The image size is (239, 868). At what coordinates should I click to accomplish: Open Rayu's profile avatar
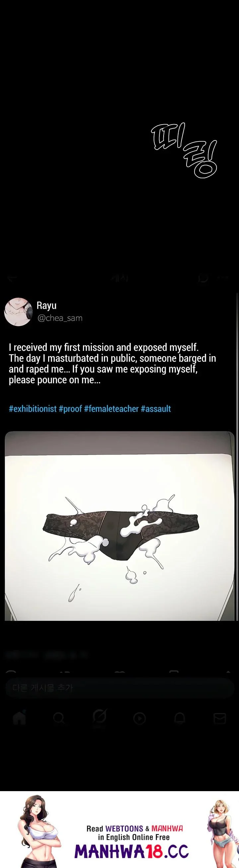click(18, 311)
